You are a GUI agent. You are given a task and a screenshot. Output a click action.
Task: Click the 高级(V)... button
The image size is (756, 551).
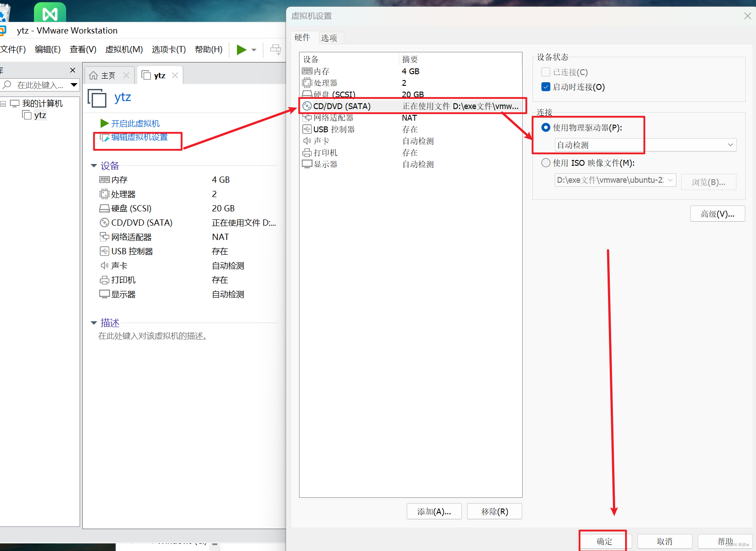[x=718, y=214]
